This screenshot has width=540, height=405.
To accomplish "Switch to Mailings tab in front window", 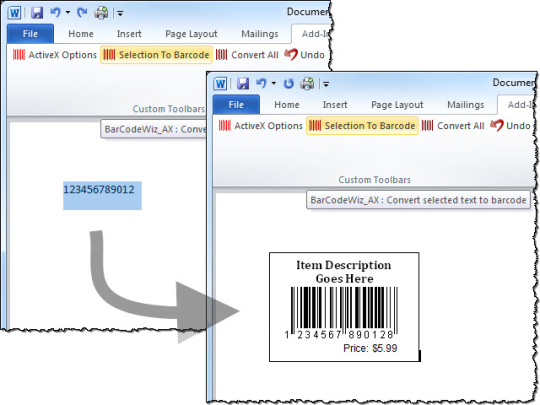I will click(466, 105).
